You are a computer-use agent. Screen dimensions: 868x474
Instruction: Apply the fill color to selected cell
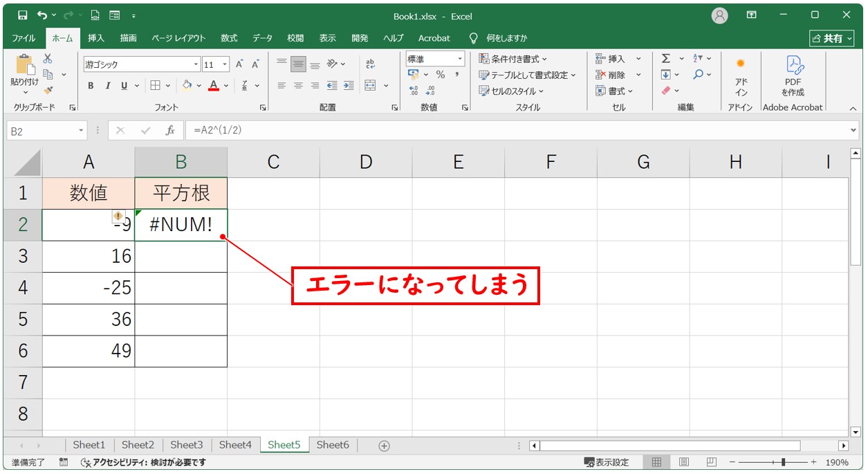pyautogui.click(x=188, y=85)
